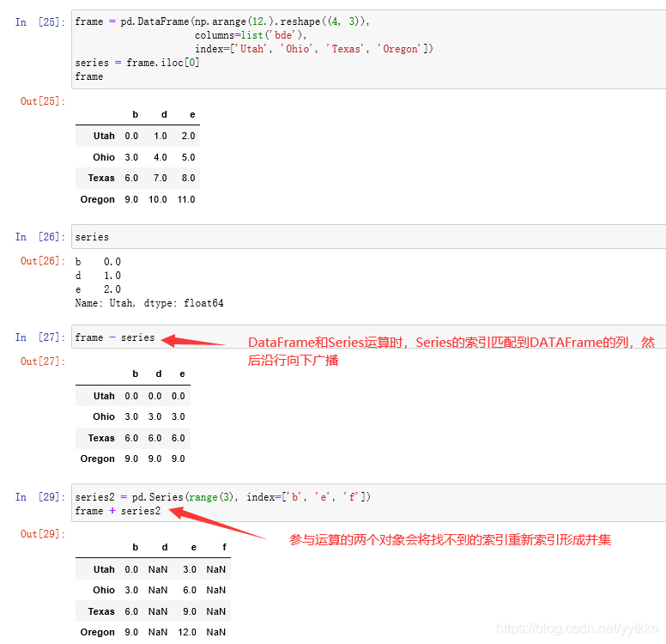Click the Out[26] prompt label
This screenshot has height=644, width=666.
[43, 261]
